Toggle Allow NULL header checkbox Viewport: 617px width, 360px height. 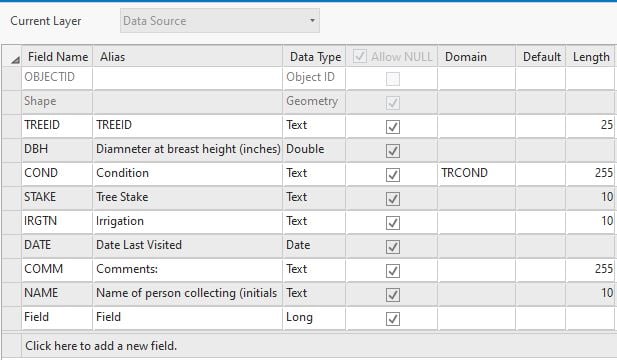[360, 56]
